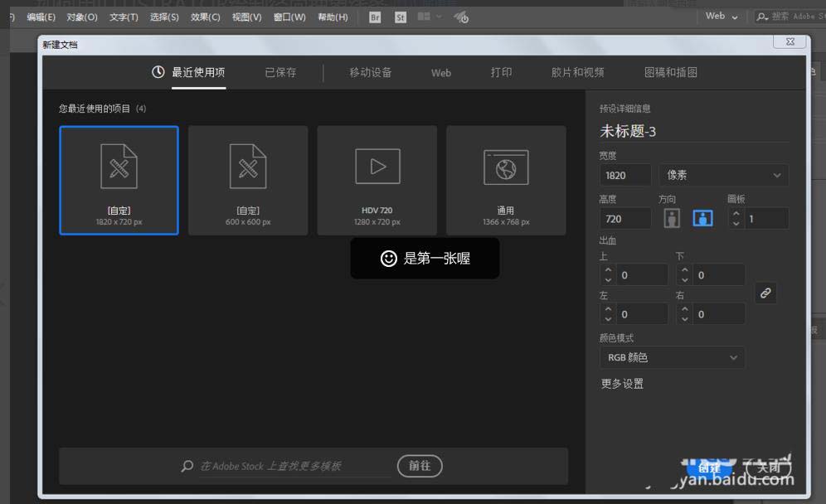Open the 像素 units dropdown
This screenshot has height=504, width=826.
point(723,175)
